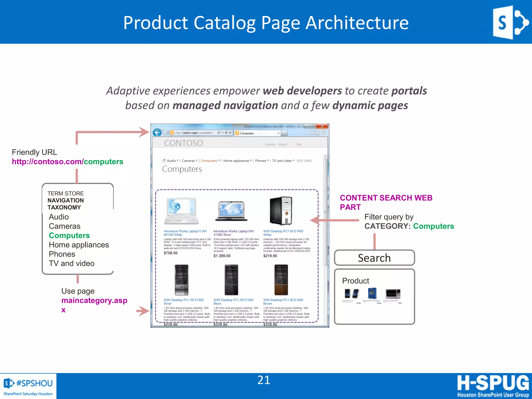
Task: Expand the Home appliances dropdown arrow
Action: click(251, 161)
